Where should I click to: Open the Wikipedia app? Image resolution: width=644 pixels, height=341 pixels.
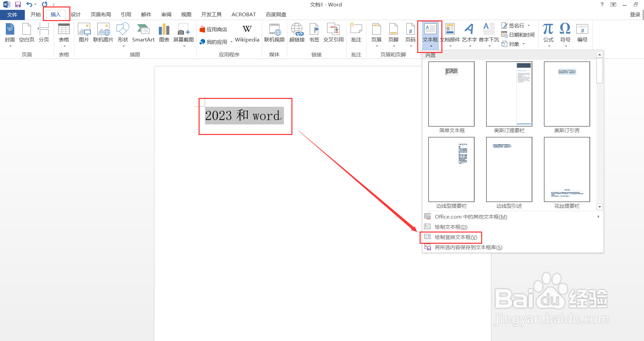pos(247,33)
